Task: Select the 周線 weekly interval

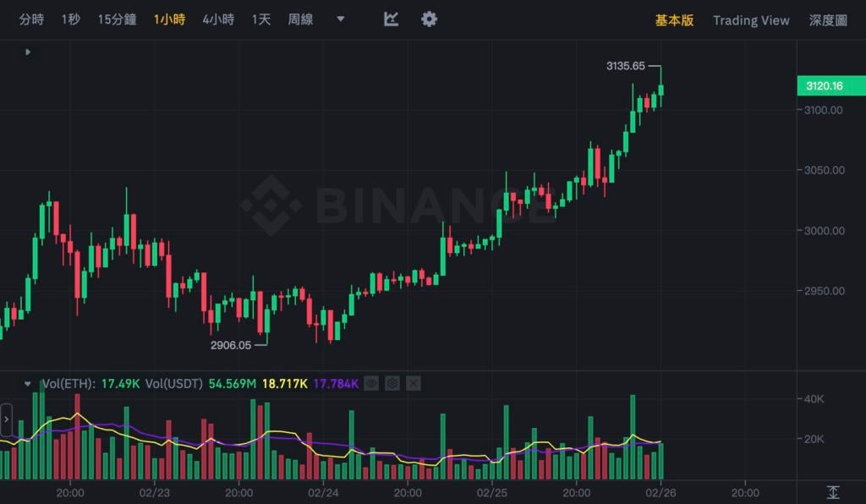Action: (300, 19)
